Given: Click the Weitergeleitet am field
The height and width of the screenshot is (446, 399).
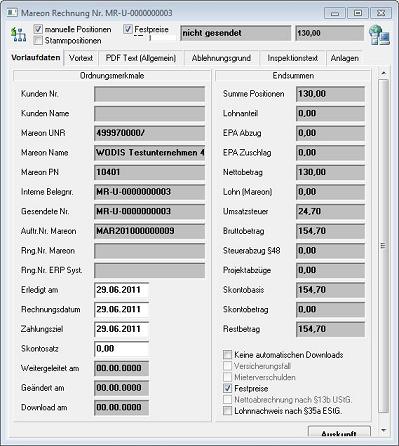Looking at the screenshot, I should pos(121,368).
